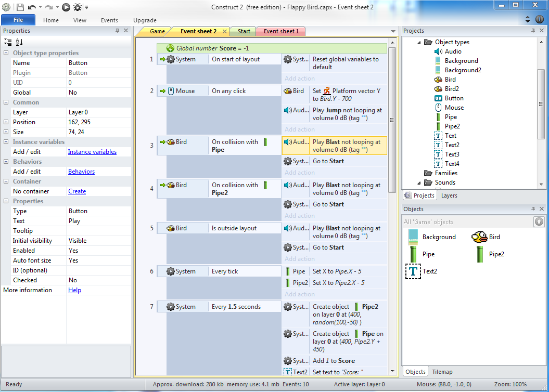This screenshot has width=549, height=392.
Task: Collapse the Behaviors section
Action: pos(6,162)
